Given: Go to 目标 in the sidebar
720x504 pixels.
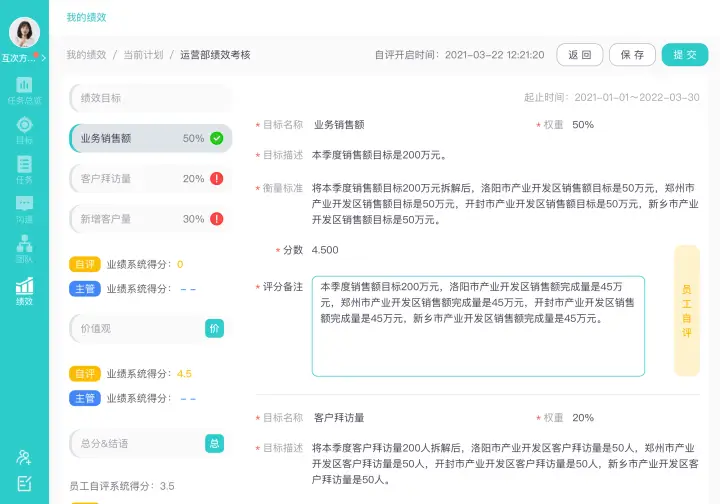Looking at the screenshot, I should pos(24,130).
